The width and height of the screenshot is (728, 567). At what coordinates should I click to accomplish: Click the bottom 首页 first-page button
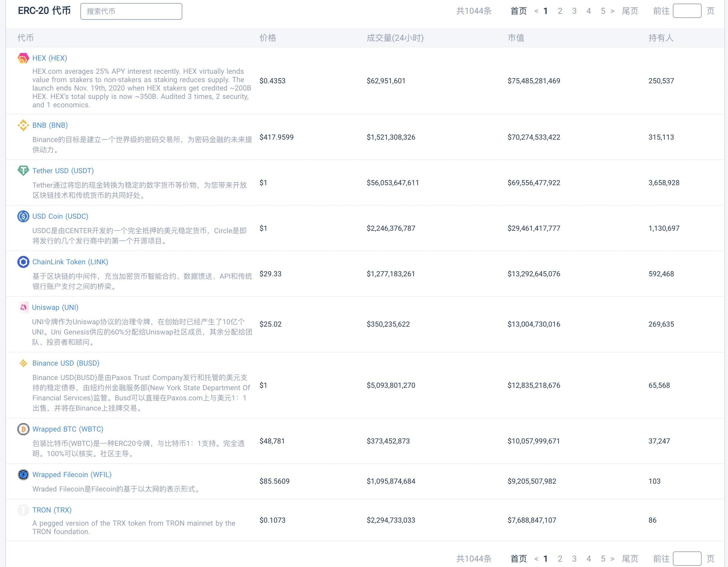519,559
